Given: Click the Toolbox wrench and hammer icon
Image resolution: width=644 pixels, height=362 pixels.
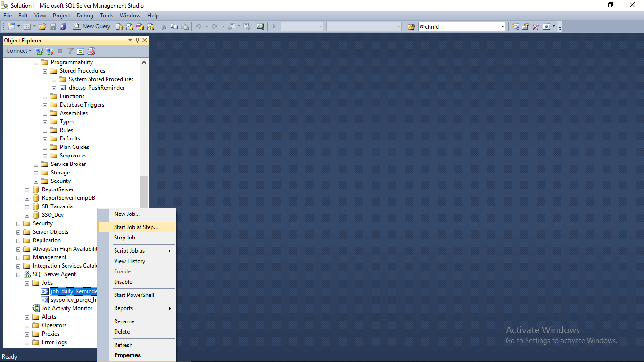Looking at the screenshot, I should 536,26.
